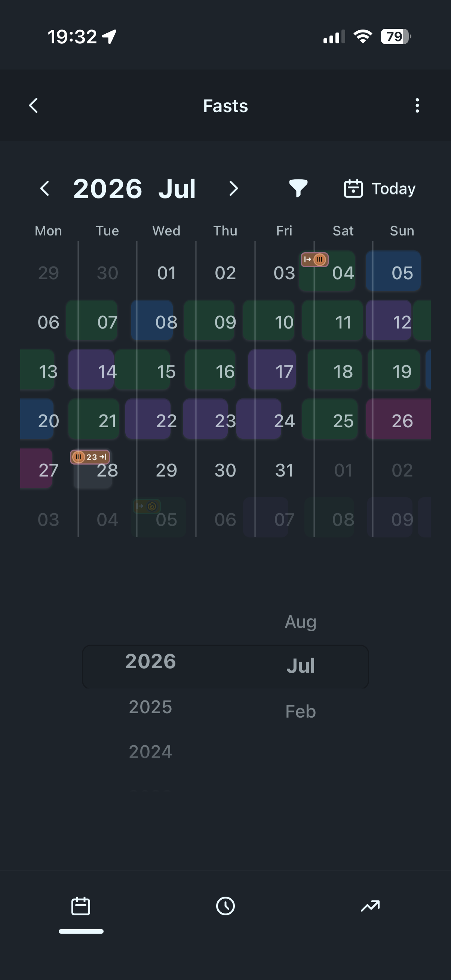This screenshot has width=451, height=980.
Task: Expand the 2026 year heading
Action: (108, 188)
